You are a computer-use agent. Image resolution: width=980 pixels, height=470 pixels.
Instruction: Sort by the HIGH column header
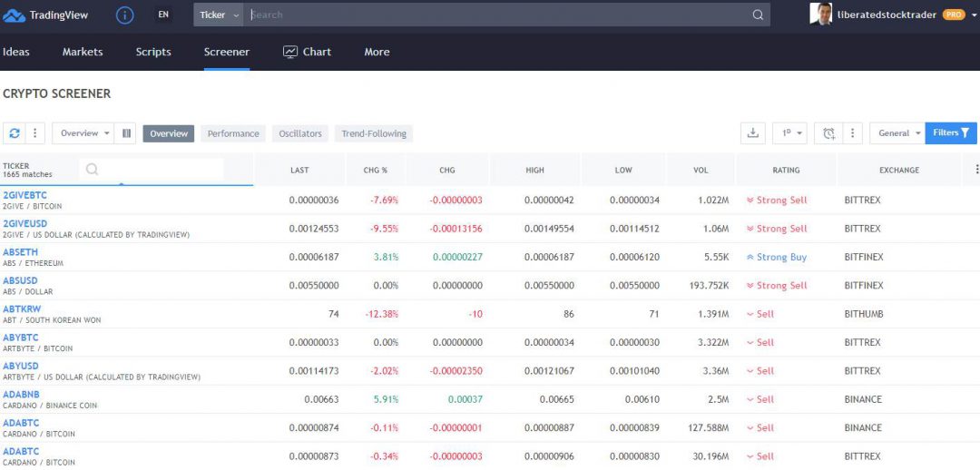(x=535, y=170)
